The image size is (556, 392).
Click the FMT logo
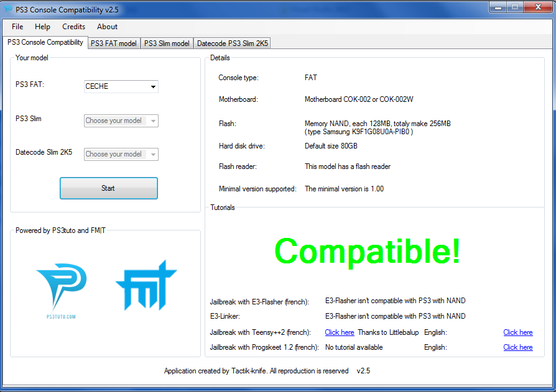(x=146, y=286)
